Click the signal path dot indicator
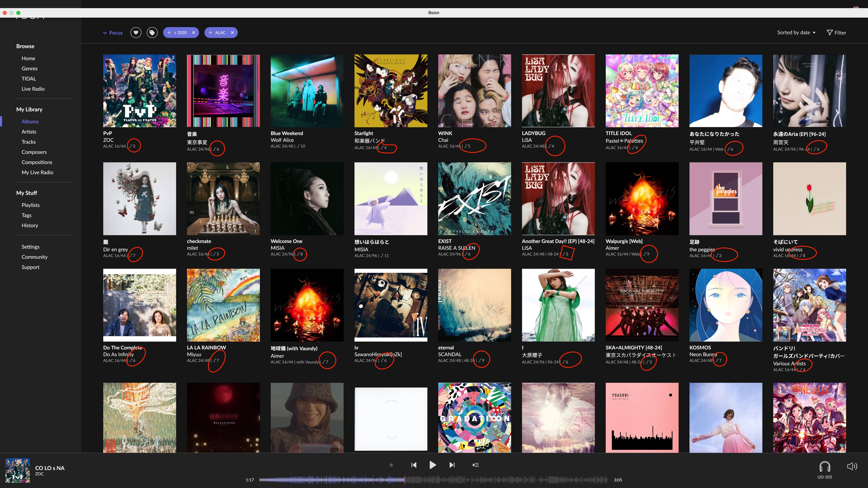 391,465
